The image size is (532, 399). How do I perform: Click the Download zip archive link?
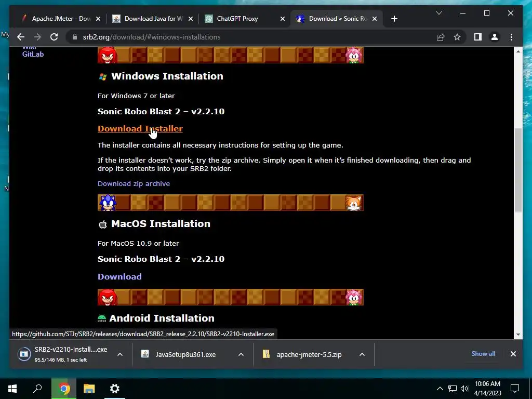pos(134,183)
